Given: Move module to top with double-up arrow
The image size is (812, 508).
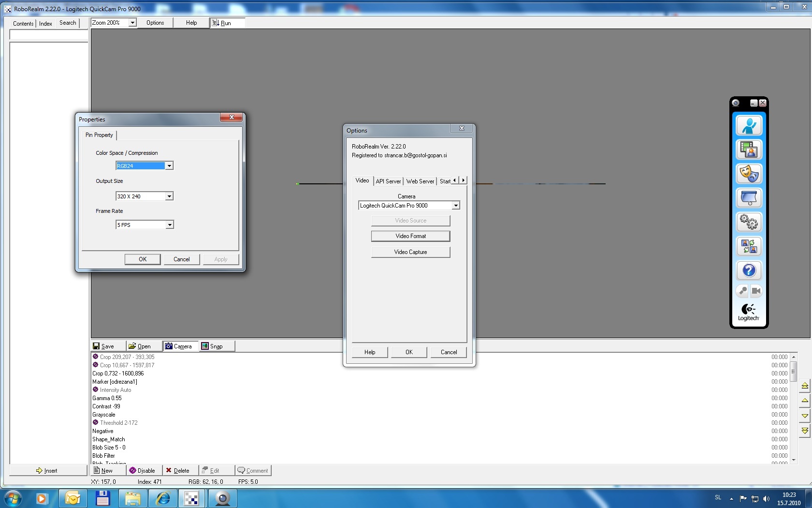Looking at the screenshot, I should pos(805,386).
